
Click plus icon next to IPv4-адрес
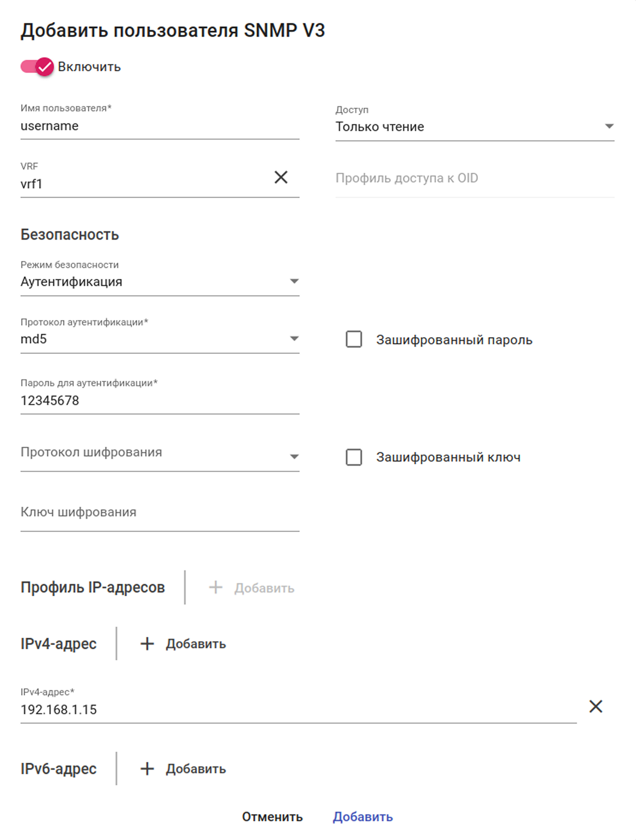click(147, 644)
